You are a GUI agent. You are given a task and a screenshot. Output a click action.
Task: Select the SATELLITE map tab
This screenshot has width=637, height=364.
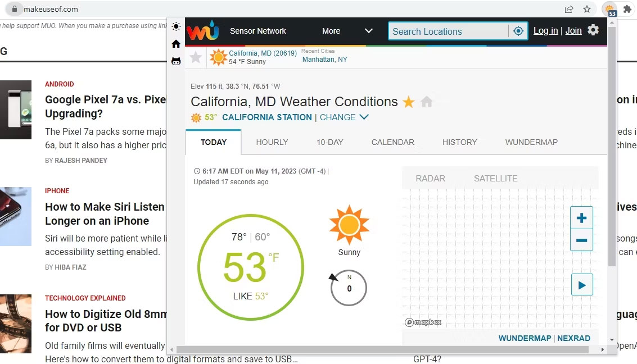click(x=496, y=179)
